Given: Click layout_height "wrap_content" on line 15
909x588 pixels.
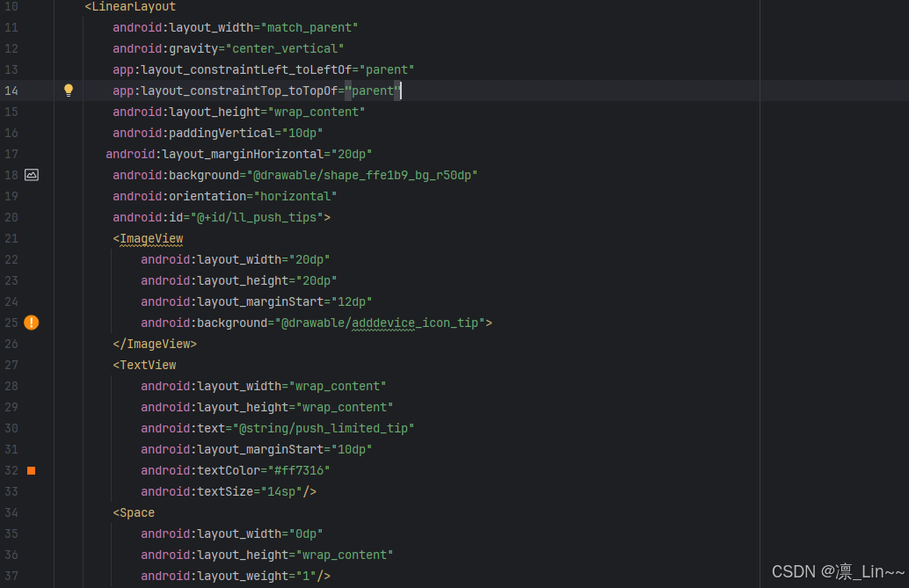Looking at the screenshot, I should [x=316, y=112].
